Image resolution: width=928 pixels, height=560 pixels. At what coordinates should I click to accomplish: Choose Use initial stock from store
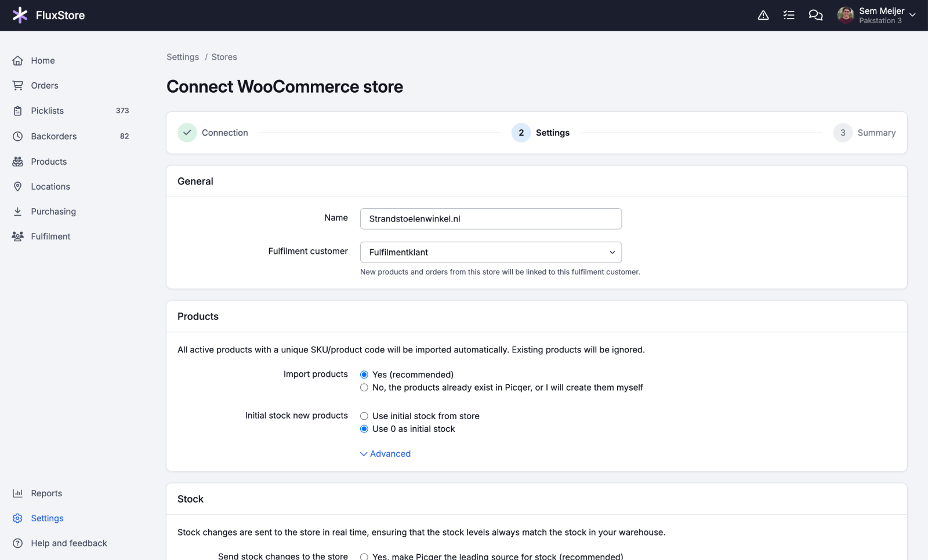[364, 416]
